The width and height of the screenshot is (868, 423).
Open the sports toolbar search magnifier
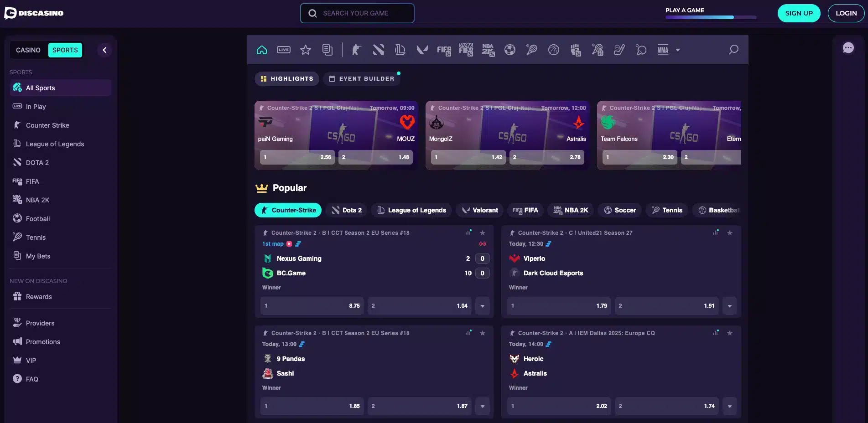coord(733,50)
